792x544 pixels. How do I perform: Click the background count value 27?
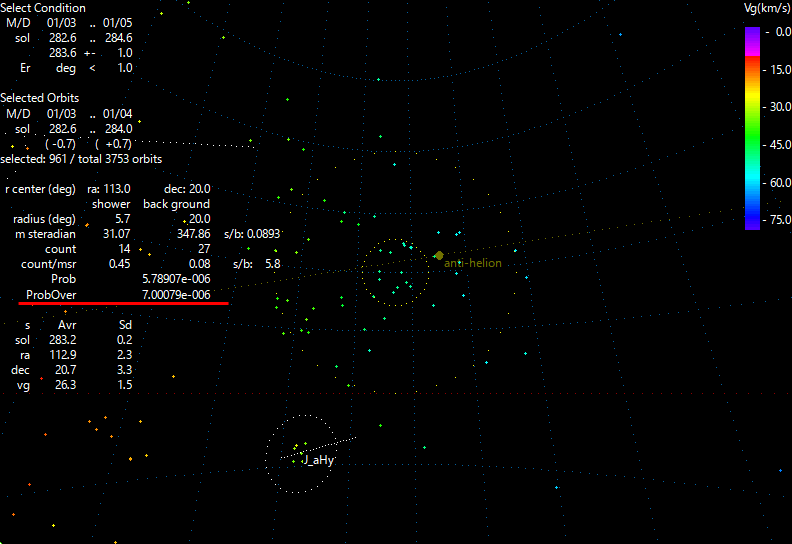point(203,249)
